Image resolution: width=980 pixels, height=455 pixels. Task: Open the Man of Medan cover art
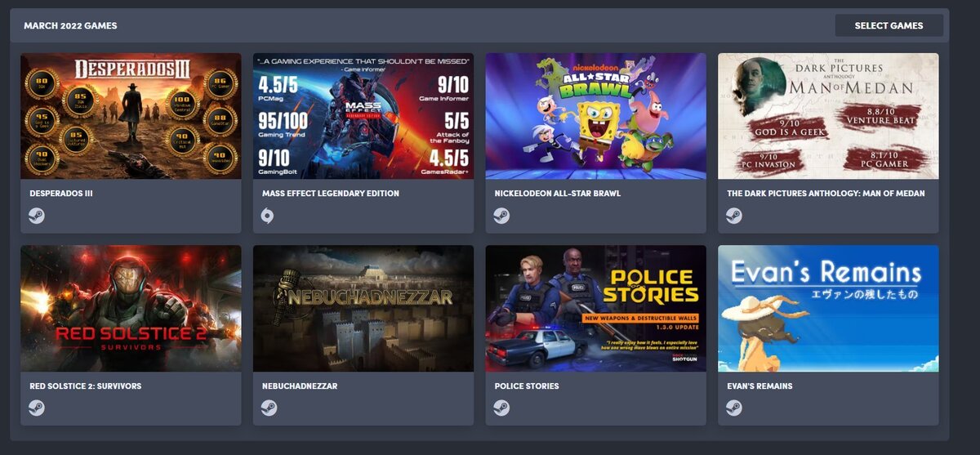(828, 116)
